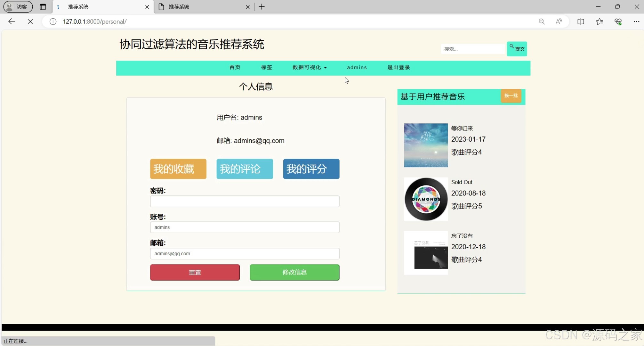Click the zoom-out magnifier in address bar
The image size is (644, 346).
point(542,21)
